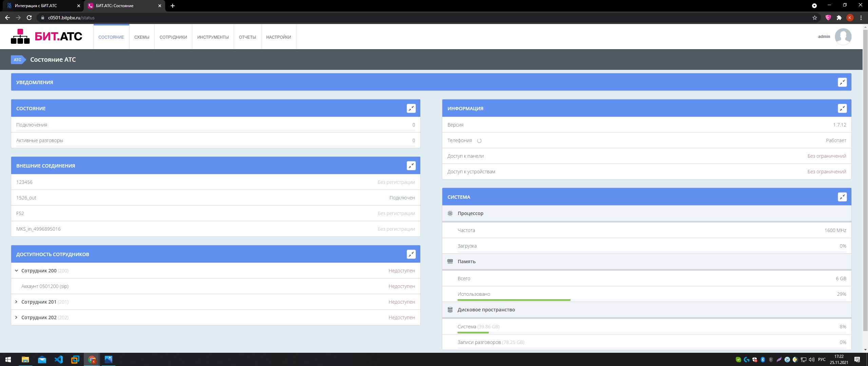Open Windows Start menu

(x=8, y=360)
